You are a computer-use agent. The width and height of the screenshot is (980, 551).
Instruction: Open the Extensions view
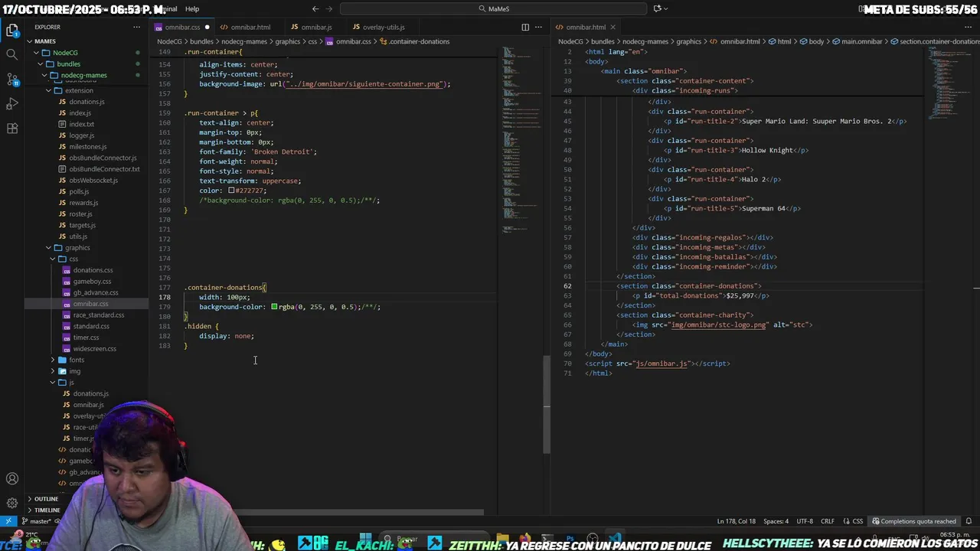11,128
